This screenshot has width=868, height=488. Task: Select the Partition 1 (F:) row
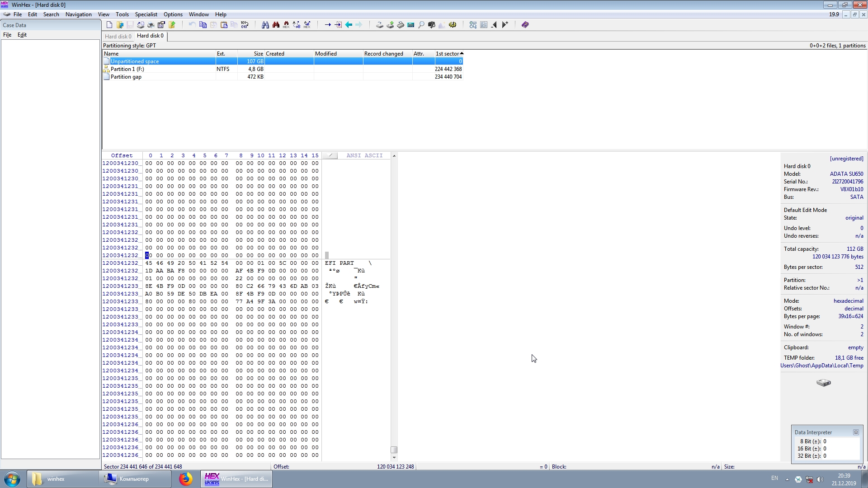point(127,69)
